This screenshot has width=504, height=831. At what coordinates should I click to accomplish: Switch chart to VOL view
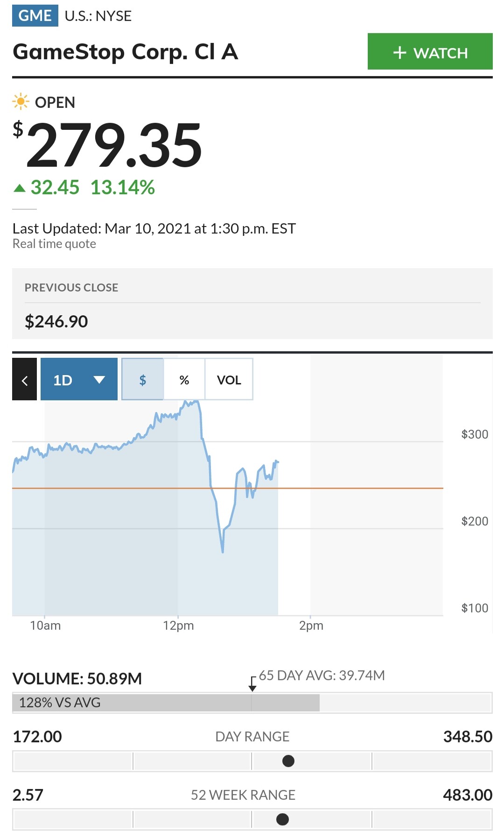[x=229, y=379]
